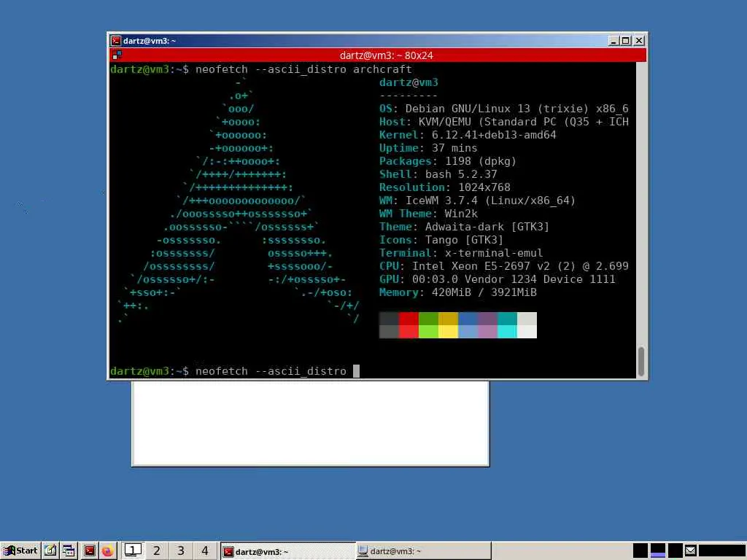Open the terminal window menu icon
747x560 pixels.
[116, 41]
